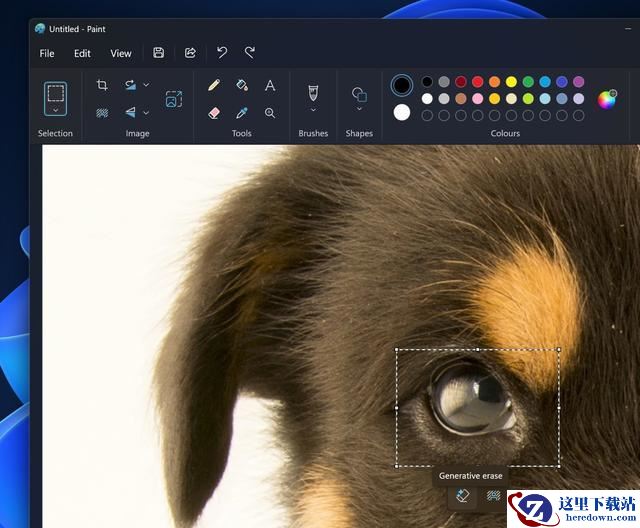Pick the orange colour swatch
Viewport: 640px width, 528px height.
494,82
